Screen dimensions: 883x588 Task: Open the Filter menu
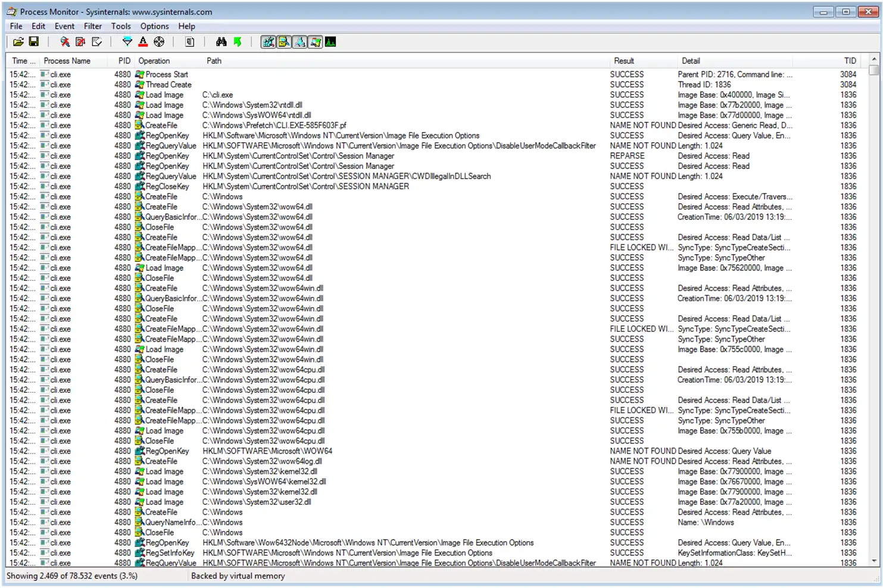pyautogui.click(x=93, y=26)
